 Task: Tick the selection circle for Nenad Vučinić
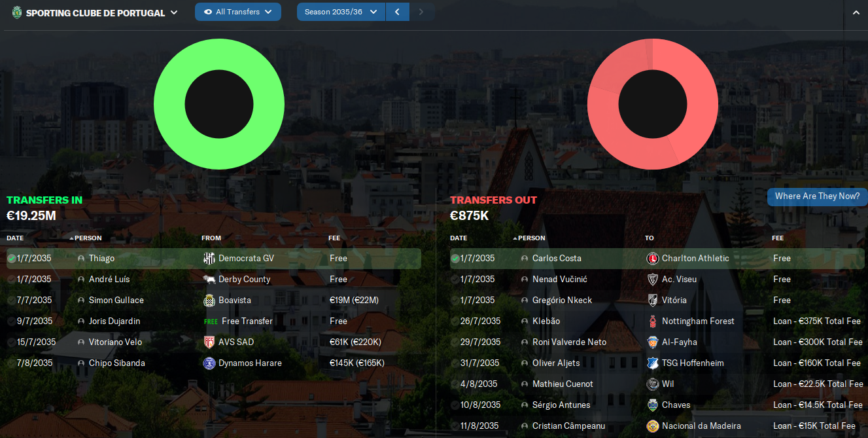coord(455,280)
